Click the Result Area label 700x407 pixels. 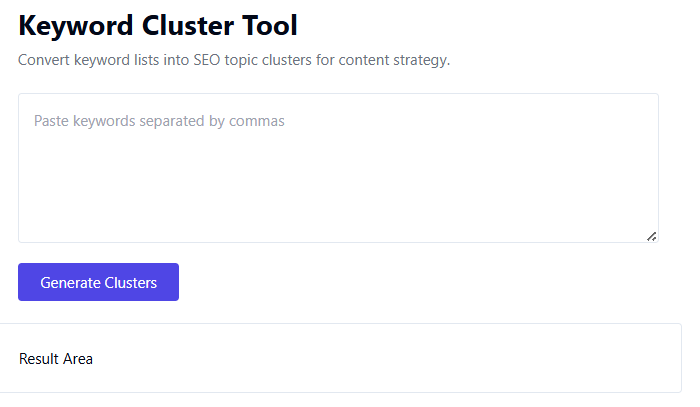tap(56, 359)
